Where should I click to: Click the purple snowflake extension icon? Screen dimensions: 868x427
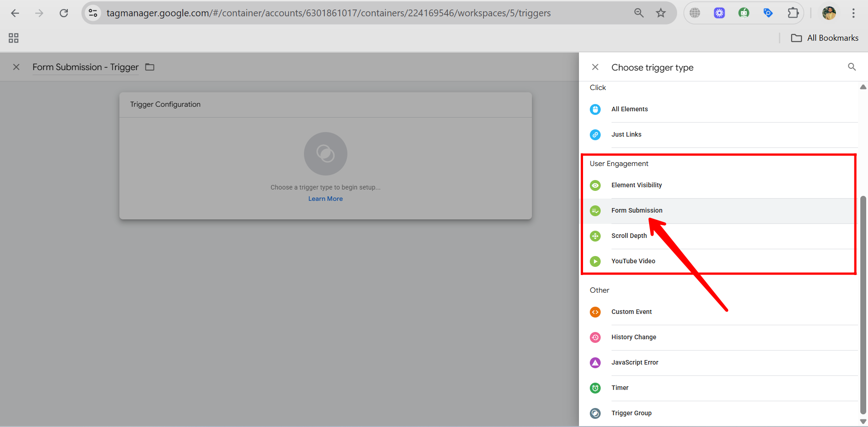[x=719, y=13]
